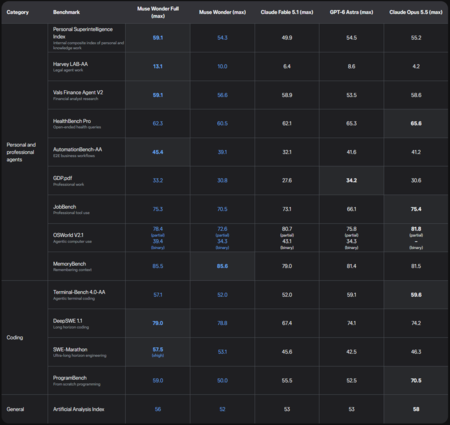Click the "GPT-6 Astra (max)" header
Viewport: 450px width, 425px height.
pyautogui.click(x=351, y=12)
